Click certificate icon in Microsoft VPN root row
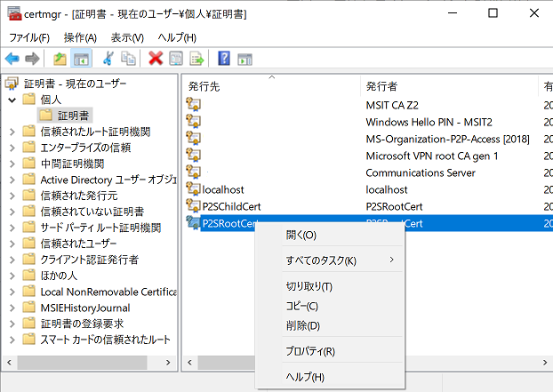The height and width of the screenshot is (392, 553). click(x=193, y=155)
